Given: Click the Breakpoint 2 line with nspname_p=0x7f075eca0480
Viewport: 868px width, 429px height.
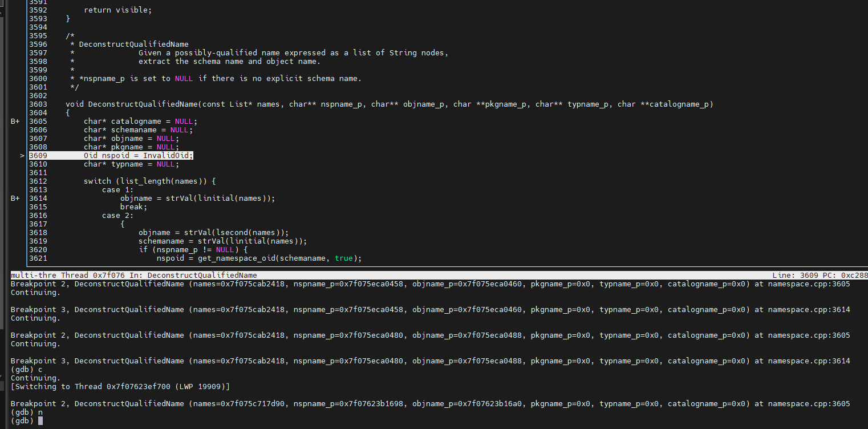Looking at the screenshot, I should pos(431,335).
